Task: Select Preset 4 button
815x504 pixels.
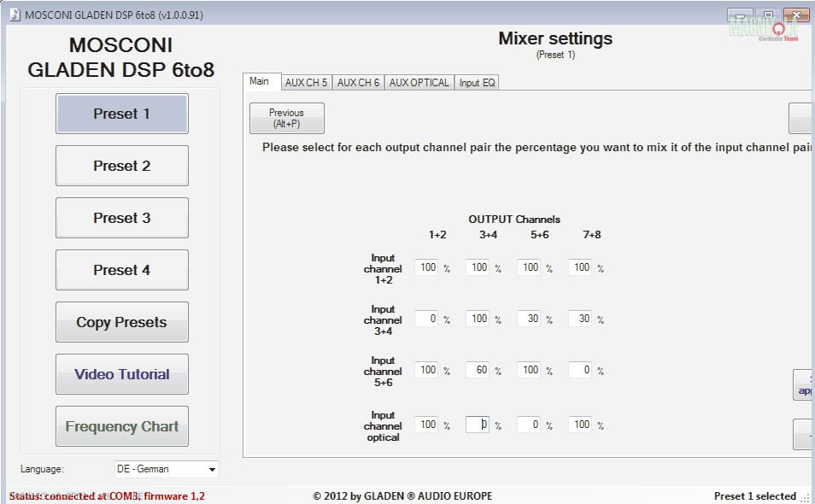Action: [121, 270]
